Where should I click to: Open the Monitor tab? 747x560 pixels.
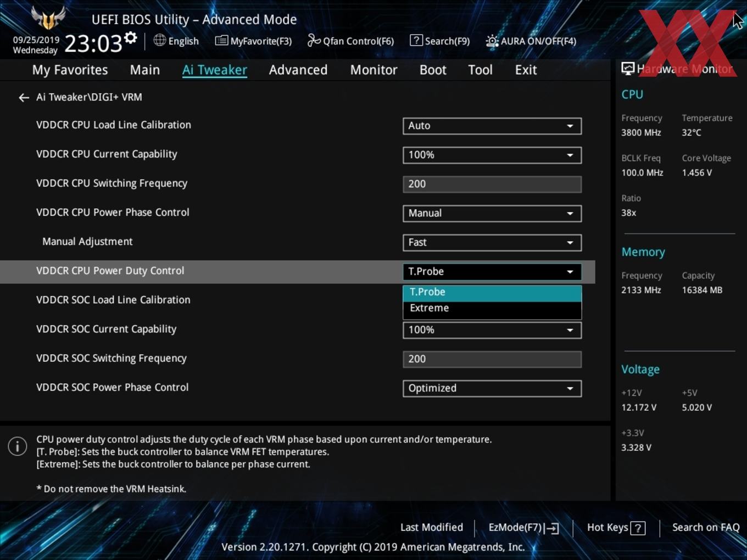click(x=374, y=70)
